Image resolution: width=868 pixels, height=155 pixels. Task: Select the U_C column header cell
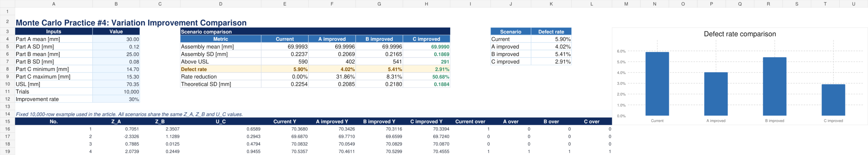tap(220, 121)
